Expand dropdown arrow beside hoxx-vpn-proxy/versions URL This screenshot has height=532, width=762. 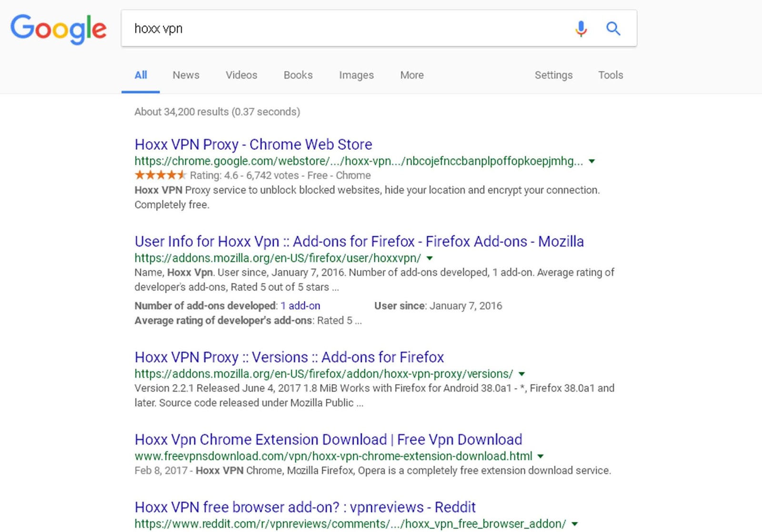(x=521, y=374)
